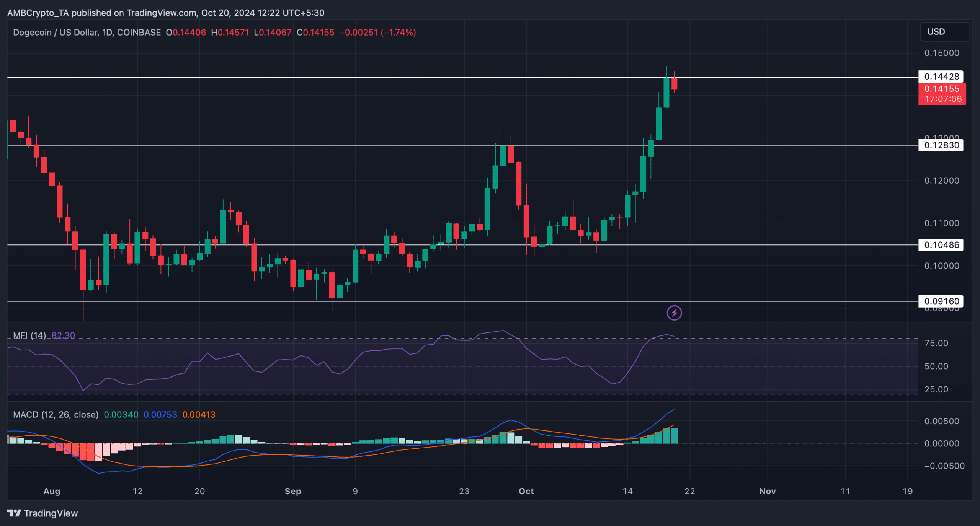Click the MFI value 82.30

(63, 335)
